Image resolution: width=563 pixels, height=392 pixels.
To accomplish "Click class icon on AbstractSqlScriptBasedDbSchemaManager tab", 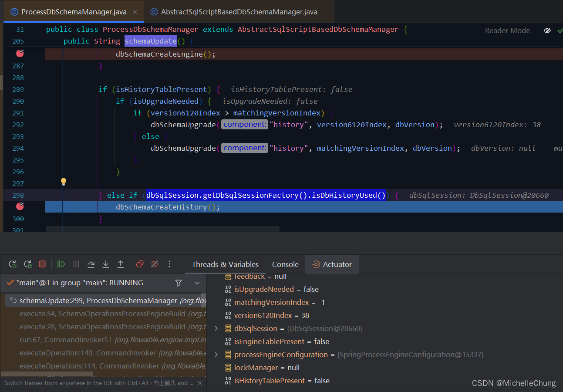I will (154, 12).
